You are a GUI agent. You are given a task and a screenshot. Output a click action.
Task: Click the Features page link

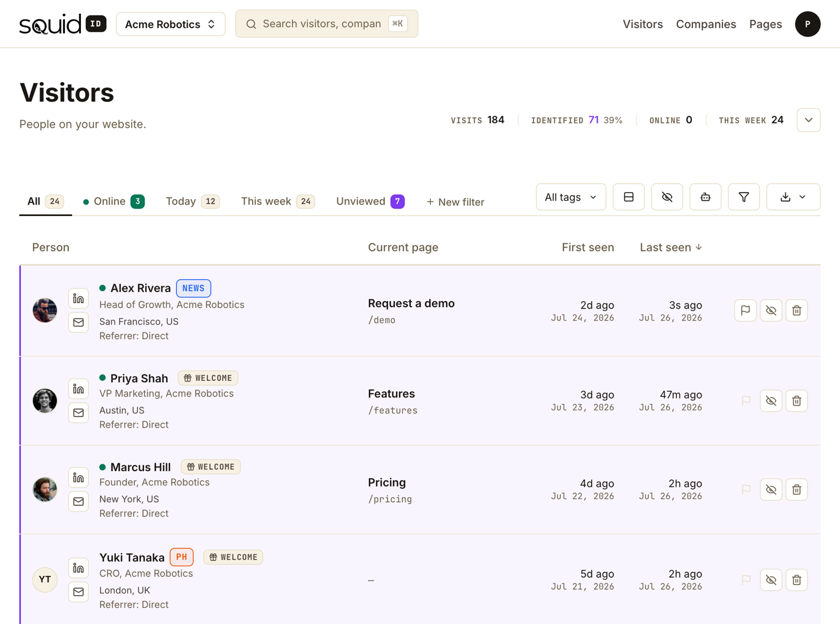coord(391,394)
